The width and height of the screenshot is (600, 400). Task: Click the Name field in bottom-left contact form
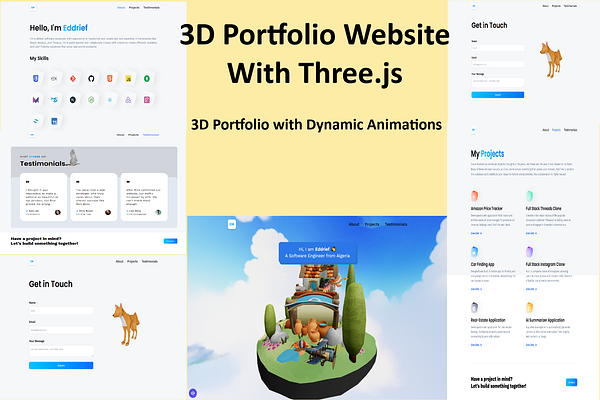[x=60, y=311]
